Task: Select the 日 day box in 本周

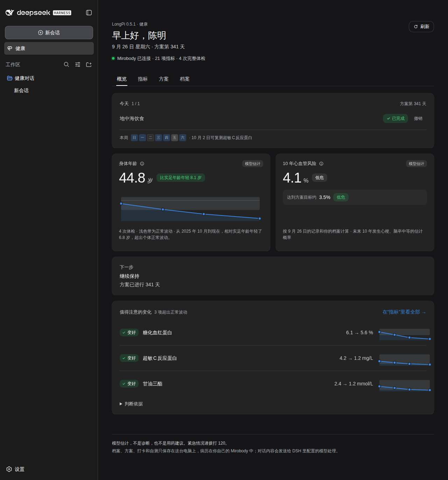Action: coord(134,138)
